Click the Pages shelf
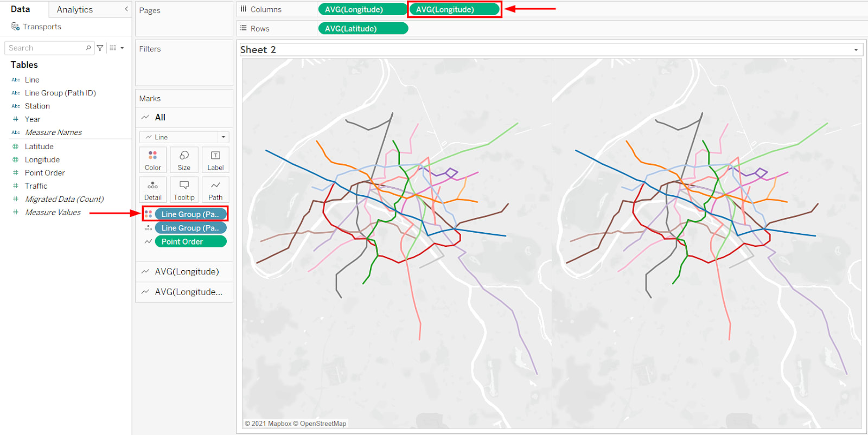This screenshot has width=868, height=435. click(x=184, y=19)
